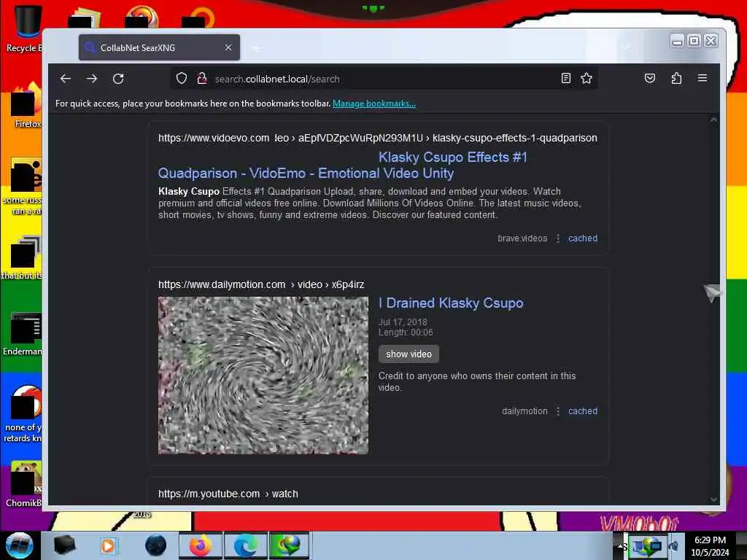The height and width of the screenshot is (560, 747).
Task: Open the I Drained Klasky Csupo result
Action: [451, 303]
